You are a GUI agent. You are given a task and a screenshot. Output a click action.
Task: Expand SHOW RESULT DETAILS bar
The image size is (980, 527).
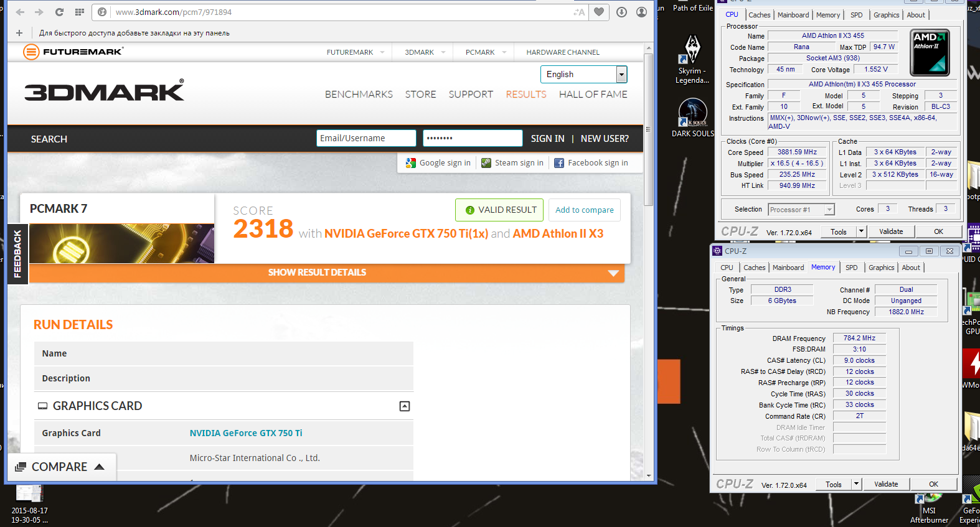[x=327, y=273]
